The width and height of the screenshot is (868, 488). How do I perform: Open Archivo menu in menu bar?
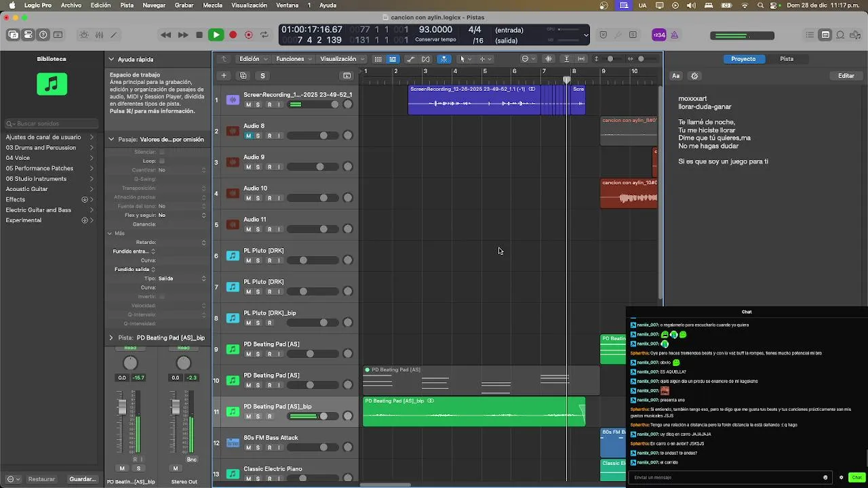pos(71,5)
